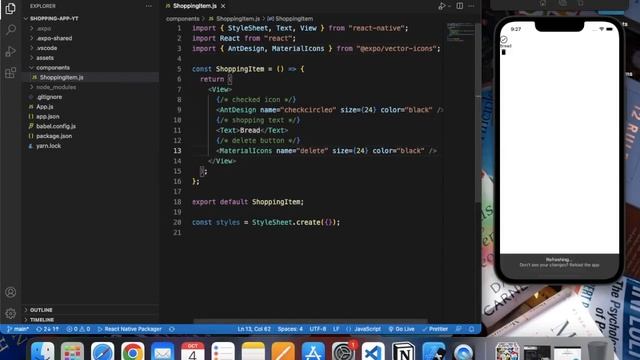
Task: Click the Run code play icon
Action: click(442, 6)
